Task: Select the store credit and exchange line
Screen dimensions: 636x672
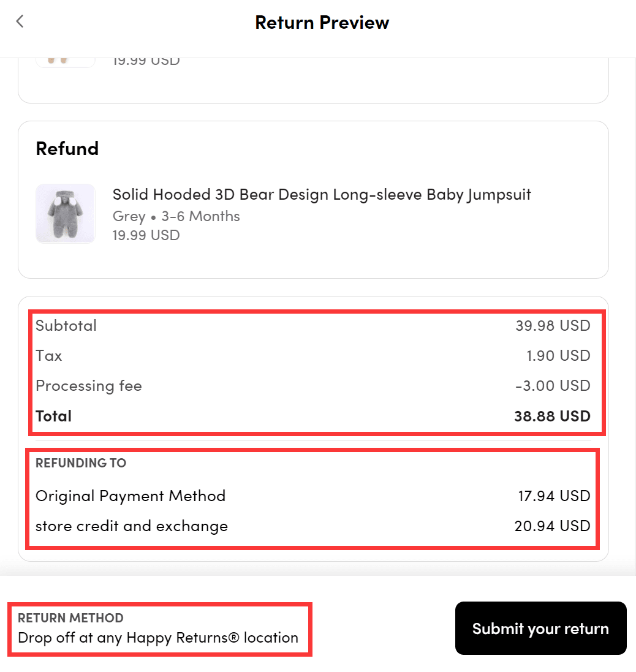Action: point(313,526)
